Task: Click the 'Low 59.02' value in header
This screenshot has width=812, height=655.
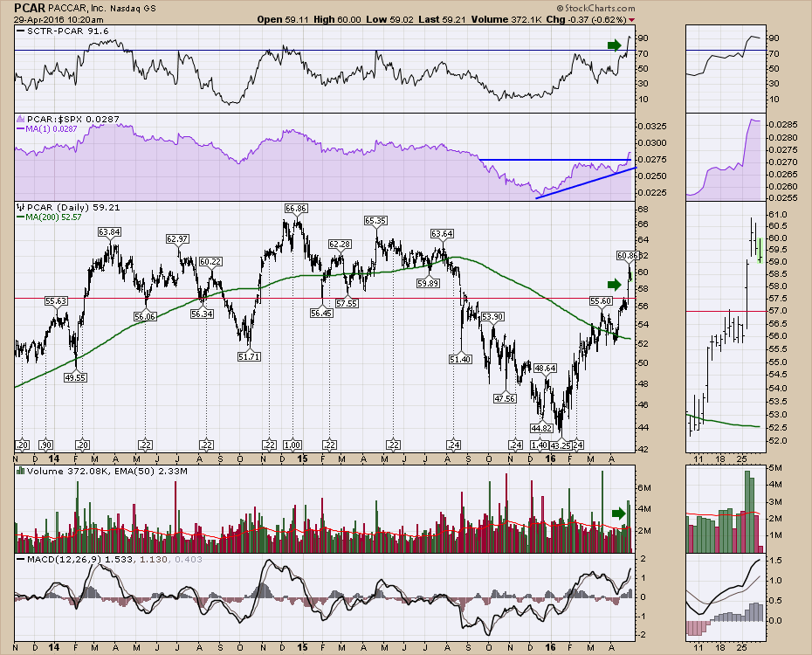Action: 390,20
